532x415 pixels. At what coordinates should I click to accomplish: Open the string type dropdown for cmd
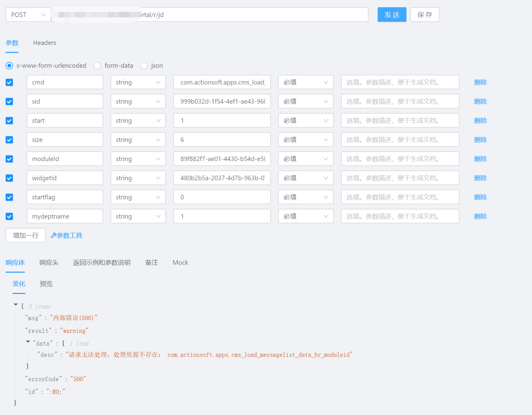[158, 82]
